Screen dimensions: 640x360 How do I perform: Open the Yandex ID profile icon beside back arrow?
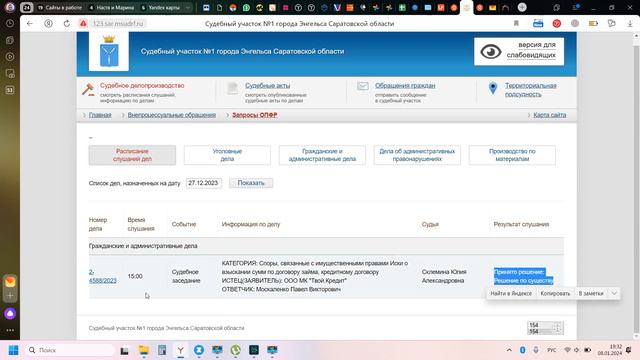coord(48,24)
